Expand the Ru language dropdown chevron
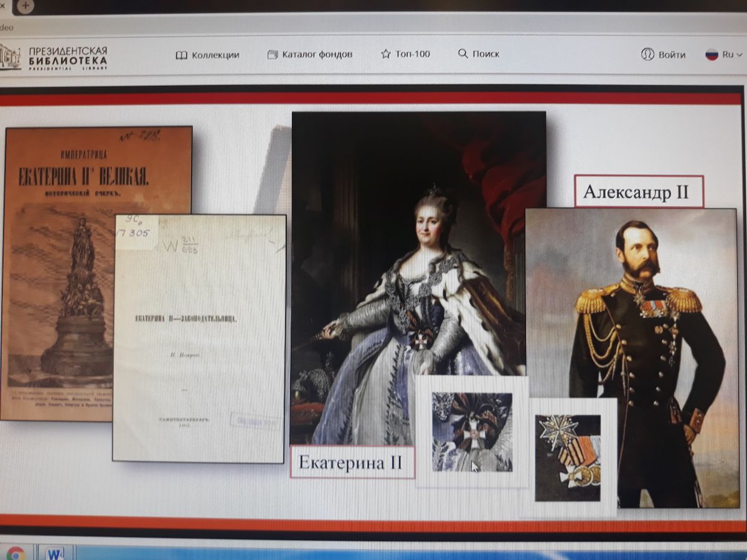The width and height of the screenshot is (747, 560). pyautogui.click(x=740, y=55)
